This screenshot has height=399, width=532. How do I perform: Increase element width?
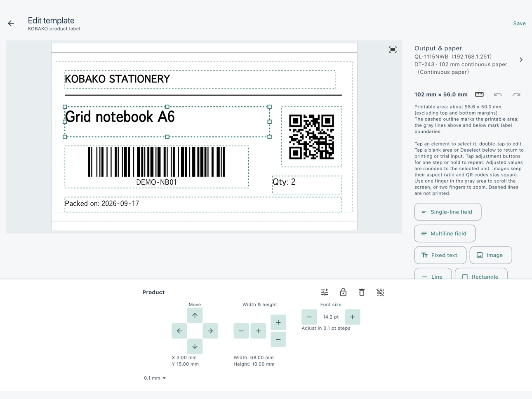pyautogui.click(x=258, y=331)
